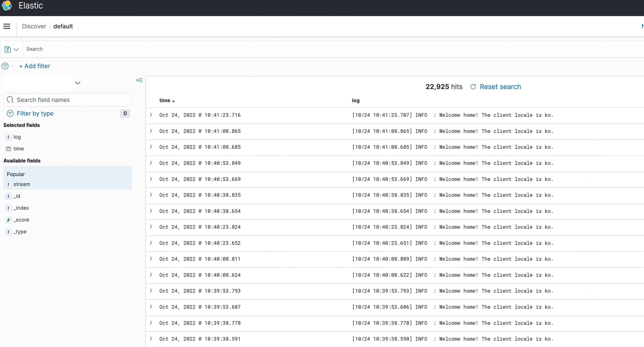Click the Elastic logo icon

[7, 6]
